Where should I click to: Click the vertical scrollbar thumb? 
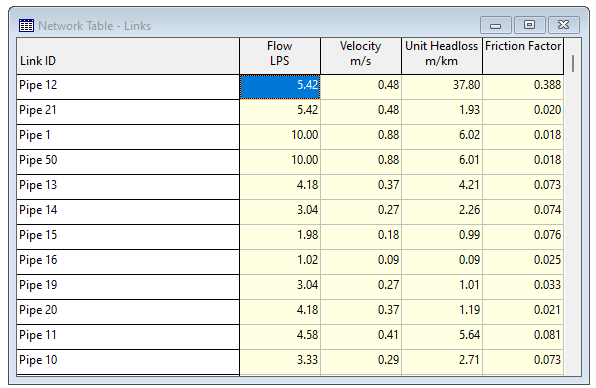(573, 63)
